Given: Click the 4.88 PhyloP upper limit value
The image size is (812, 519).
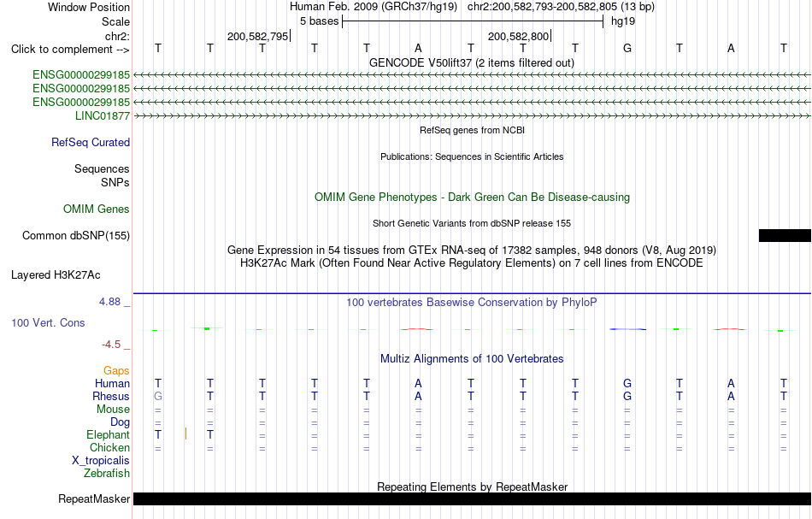Looking at the screenshot, I should coord(109,302).
